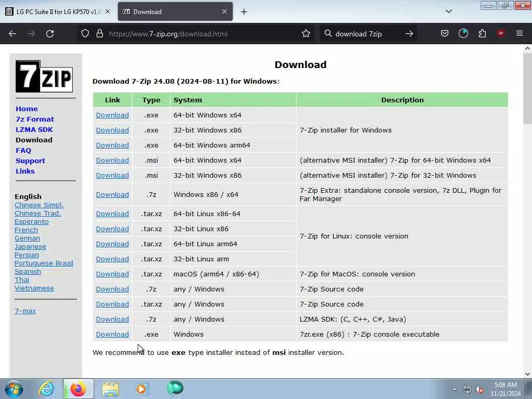Switch language to Thai
Image resolution: width=532 pixels, height=399 pixels.
tap(22, 280)
